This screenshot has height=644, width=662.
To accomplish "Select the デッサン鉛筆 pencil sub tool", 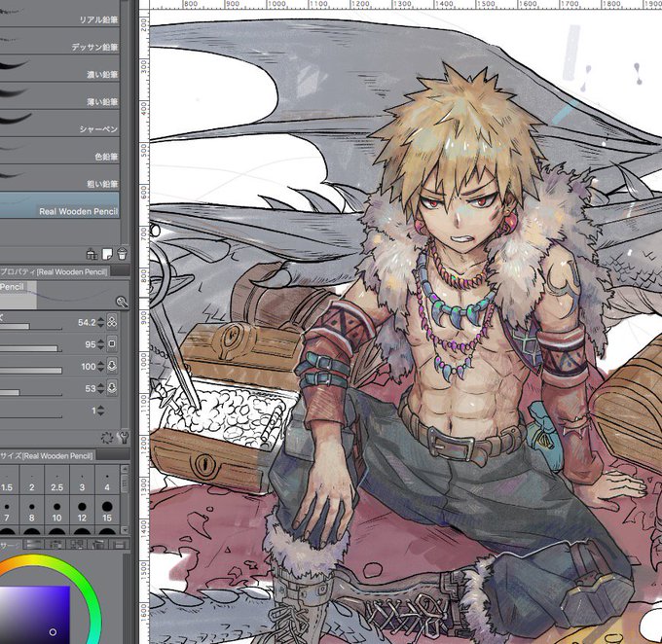I will click(59, 41).
